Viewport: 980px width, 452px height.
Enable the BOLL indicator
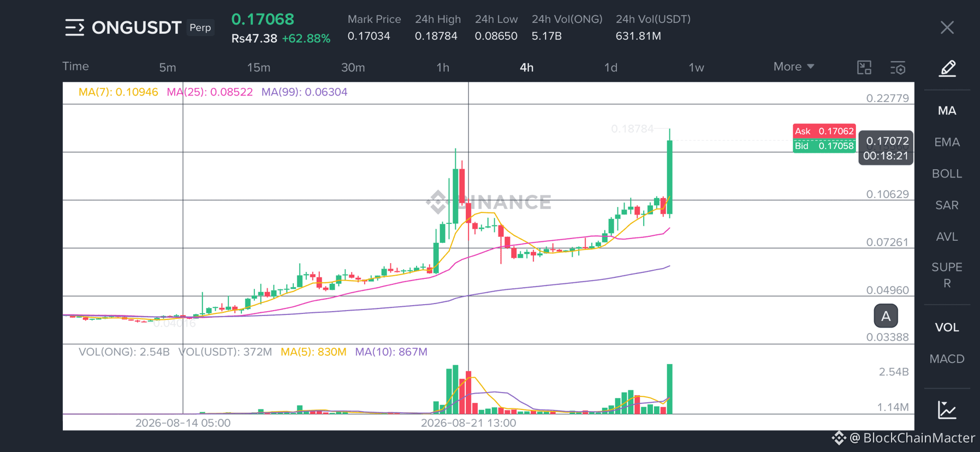click(947, 174)
